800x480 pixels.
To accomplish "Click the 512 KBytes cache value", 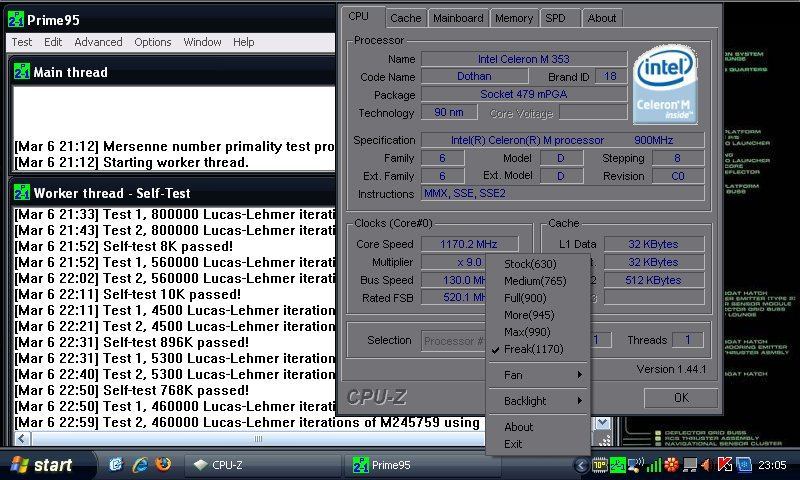I will pyautogui.click(x=654, y=280).
